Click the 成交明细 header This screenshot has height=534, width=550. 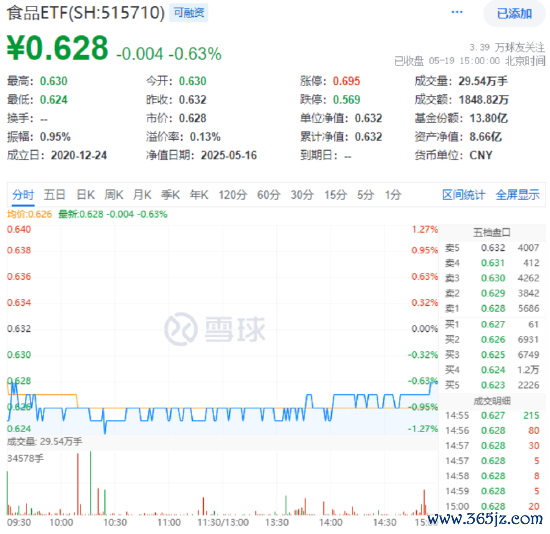pyautogui.click(x=492, y=401)
